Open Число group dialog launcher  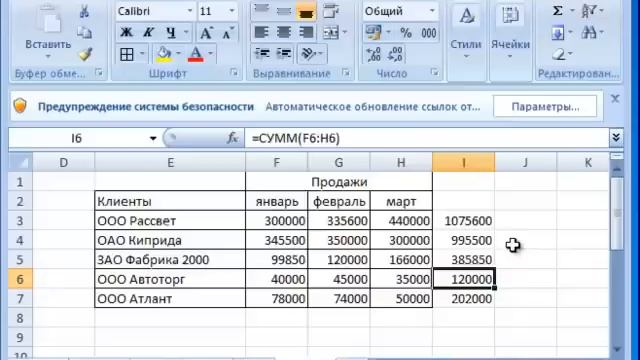click(434, 73)
